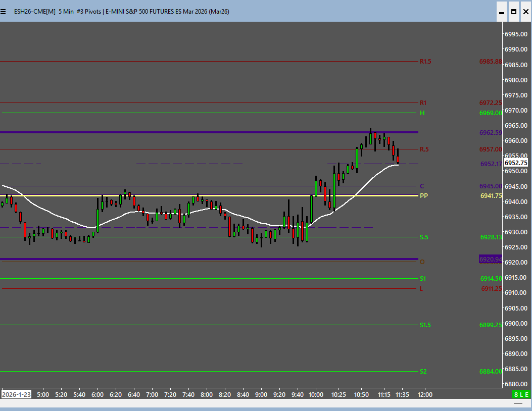
Task: Click the R1 value 6972.25
Action: click(x=490, y=103)
